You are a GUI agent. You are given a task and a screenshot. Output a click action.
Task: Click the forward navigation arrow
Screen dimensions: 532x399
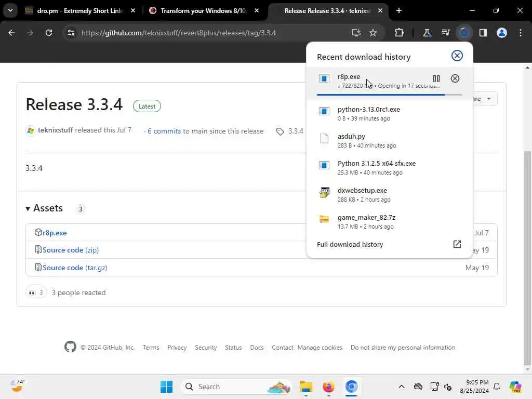click(x=30, y=33)
